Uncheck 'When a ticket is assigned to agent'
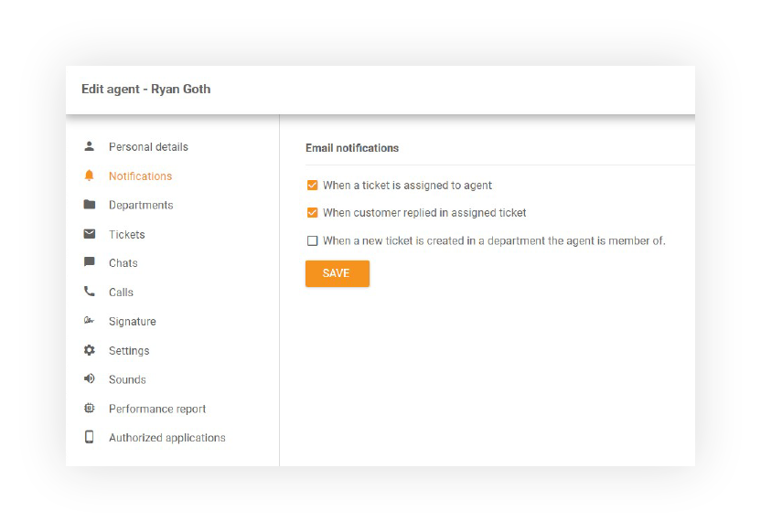The height and width of the screenshot is (532, 761). [311, 185]
